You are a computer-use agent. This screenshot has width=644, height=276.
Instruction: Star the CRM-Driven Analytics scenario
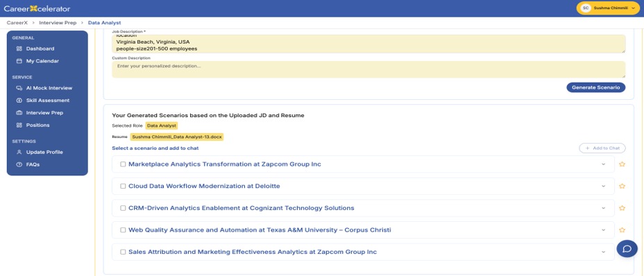[622, 208]
